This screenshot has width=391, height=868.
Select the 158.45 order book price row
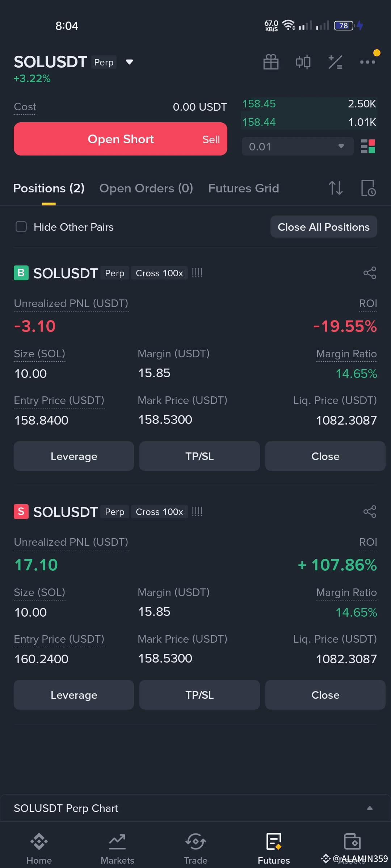click(309, 104)
